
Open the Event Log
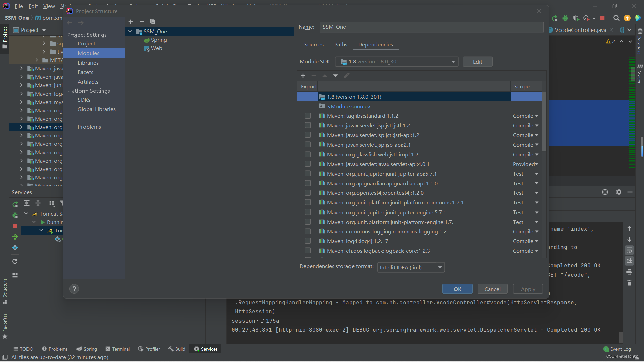tap(617, 349)
